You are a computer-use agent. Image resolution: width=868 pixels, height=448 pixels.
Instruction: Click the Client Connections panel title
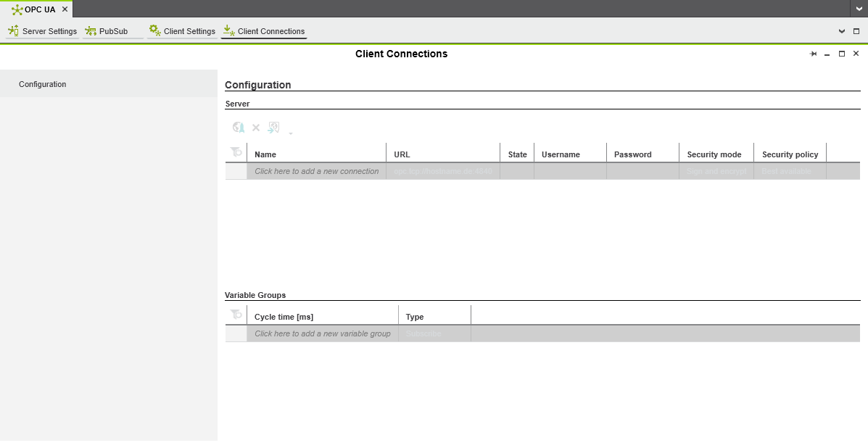[401, 54]
